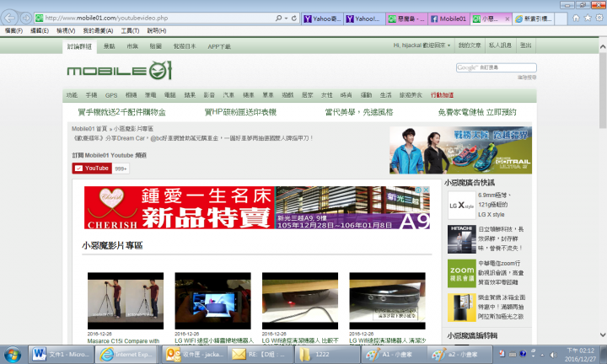Open the Favorites star icon
Screen dimensions: 607x364
(x=588, y=18)
